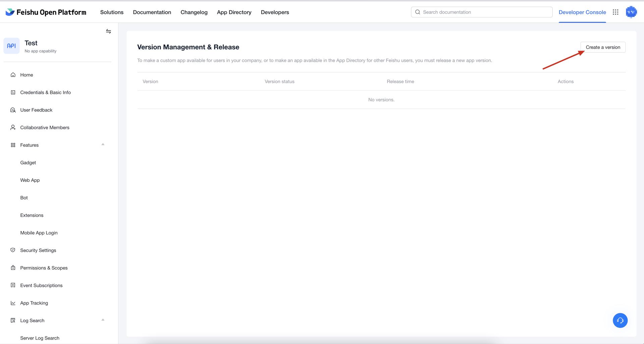Click the Test app API icon
644x344 pixels.
click(11, 46)
